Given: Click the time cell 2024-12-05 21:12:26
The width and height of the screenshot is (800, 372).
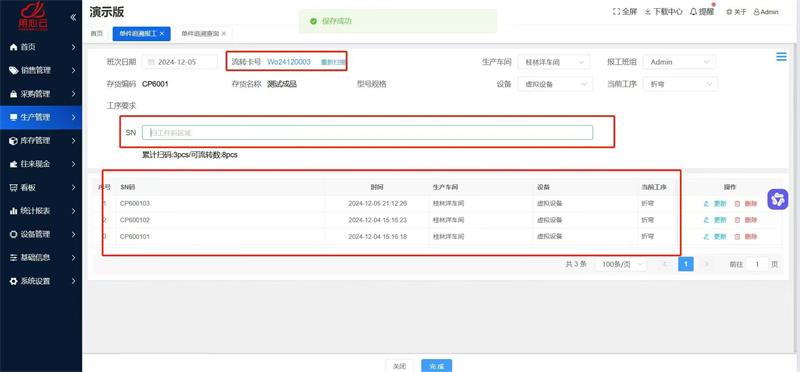Looking at the screenshot, I should pyautogui.click(x=378, y=204).
